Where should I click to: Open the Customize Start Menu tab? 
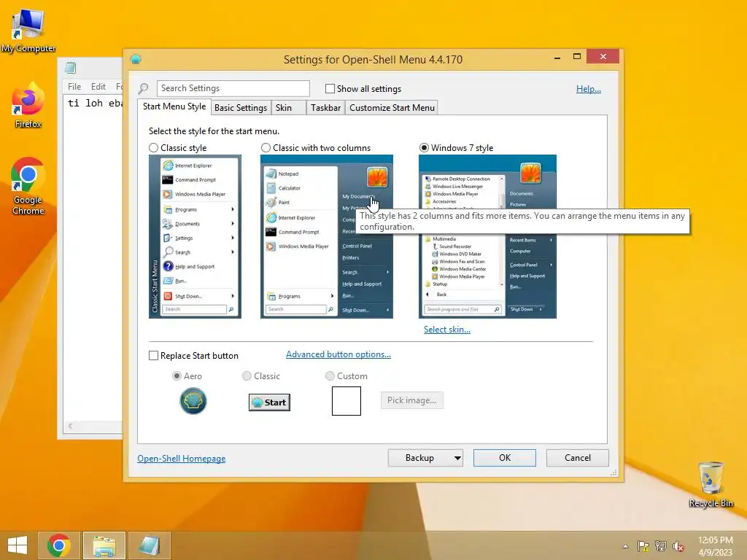point(392,108)
